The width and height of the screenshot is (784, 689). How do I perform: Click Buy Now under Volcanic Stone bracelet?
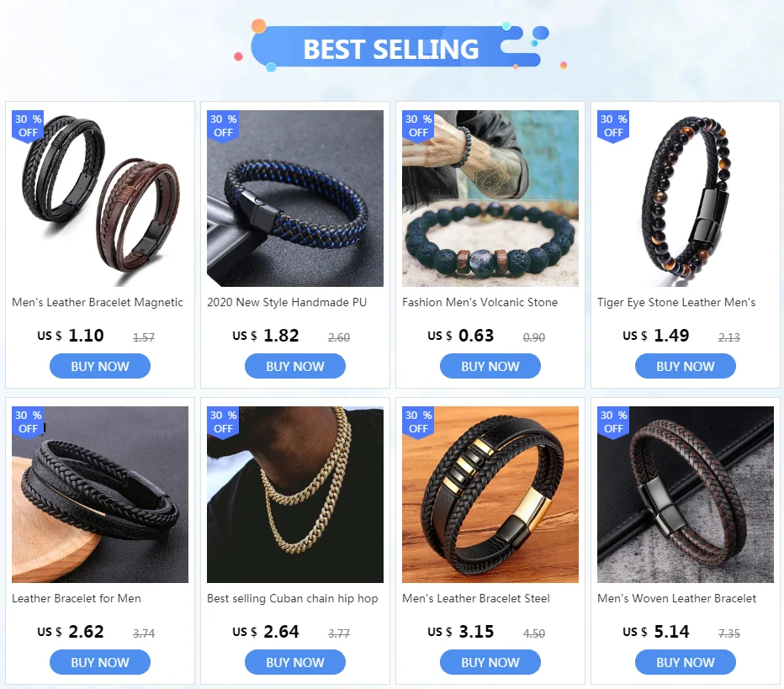coord(490,366)
